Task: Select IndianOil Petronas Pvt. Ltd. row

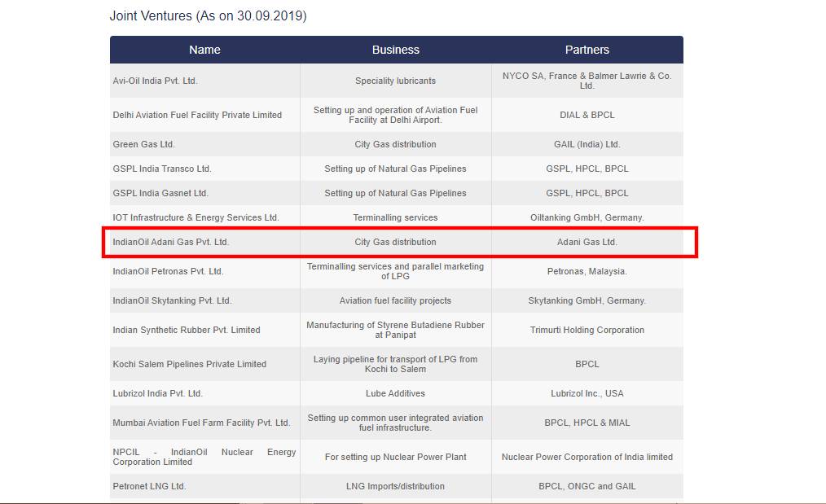Action: pos(168,271)
